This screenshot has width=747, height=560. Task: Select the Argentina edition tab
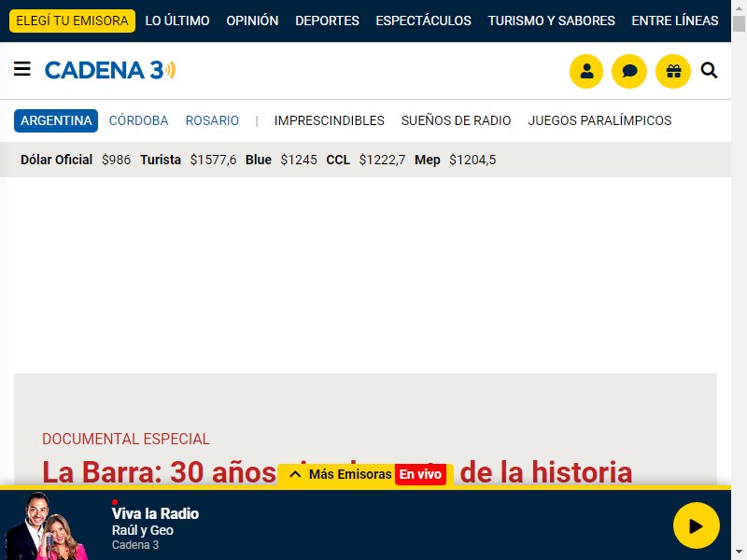(x=56, y=120)
